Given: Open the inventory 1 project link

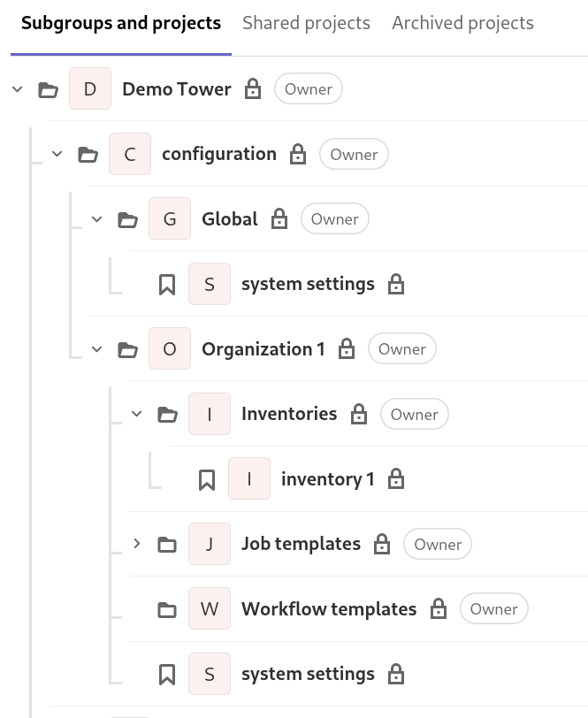Looking at the screenshot, I should point(327,479).
